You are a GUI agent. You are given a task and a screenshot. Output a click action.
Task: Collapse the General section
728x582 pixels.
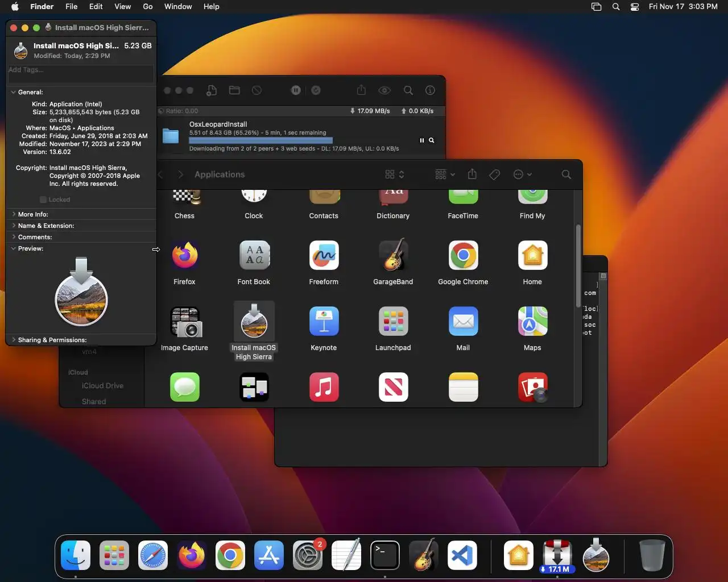click(13, 92)
